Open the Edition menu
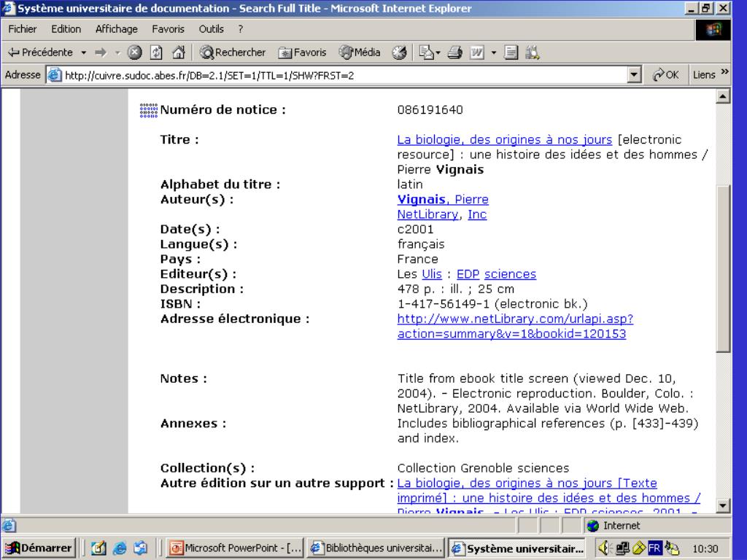 (x=66, y=29)
